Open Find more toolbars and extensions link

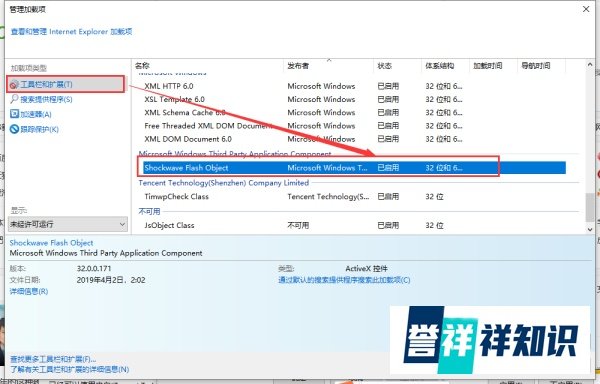(x=53, y=359)
